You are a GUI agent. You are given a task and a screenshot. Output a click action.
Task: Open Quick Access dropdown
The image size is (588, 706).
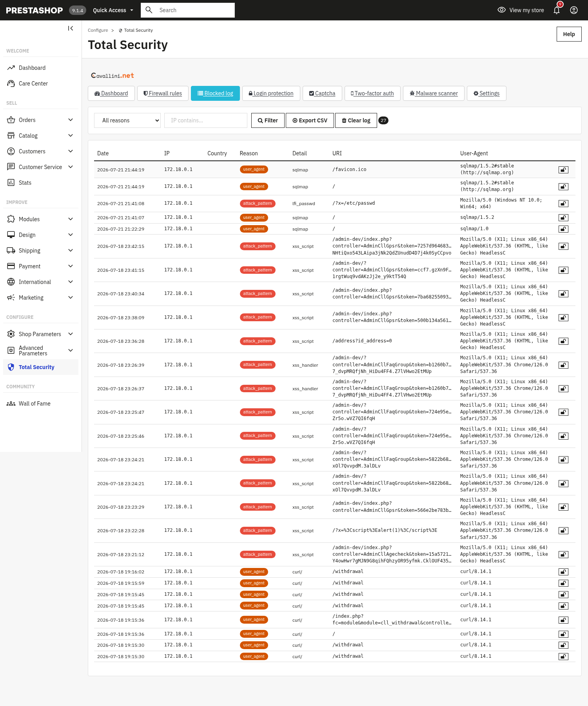113,10
